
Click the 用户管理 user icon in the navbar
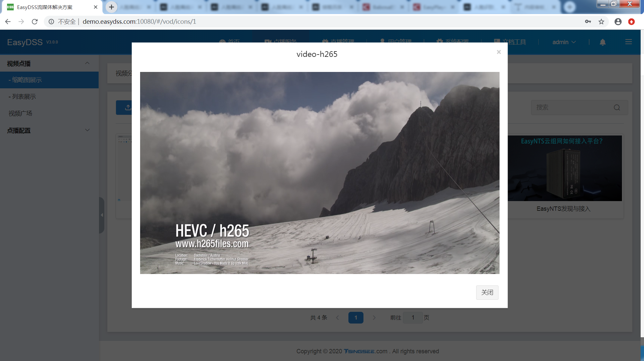(x=382, y=41)
